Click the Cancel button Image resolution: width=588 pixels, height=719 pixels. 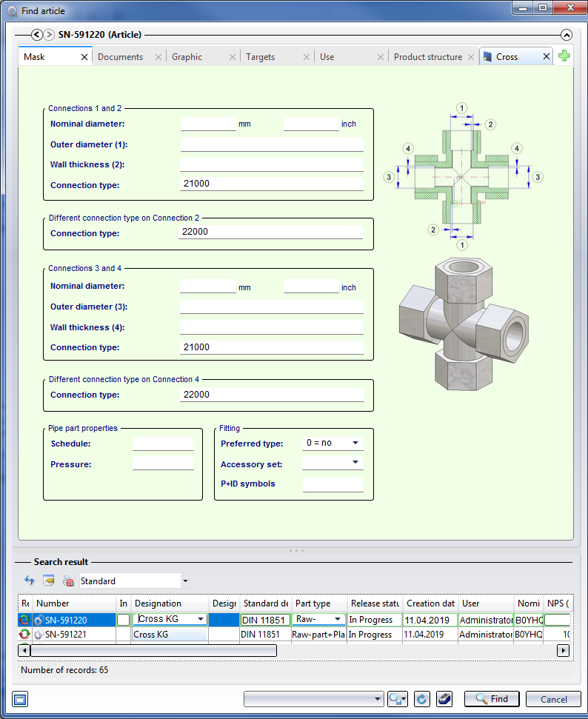553,699
